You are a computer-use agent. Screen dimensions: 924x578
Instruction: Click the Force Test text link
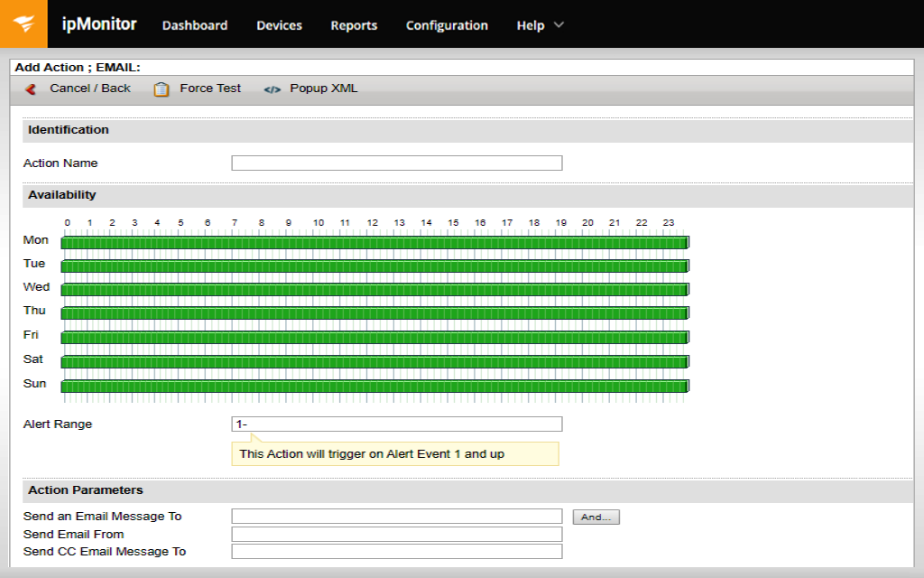coord(210,89)
